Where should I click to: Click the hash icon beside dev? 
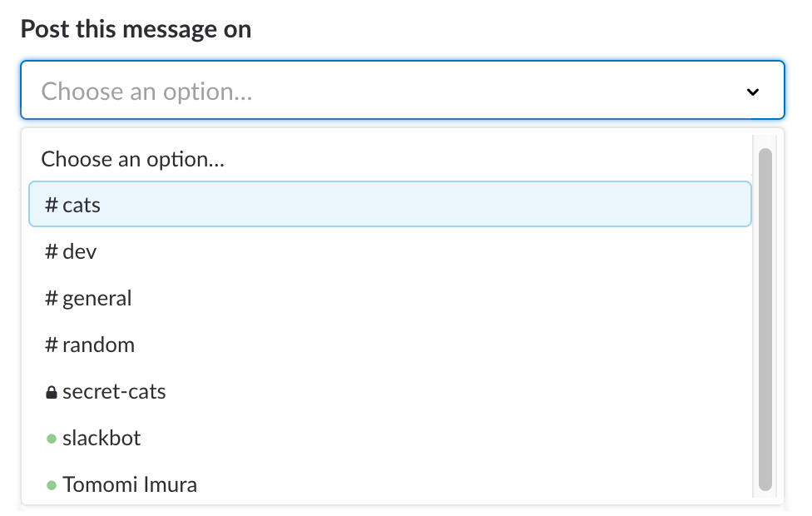point(52,252)
